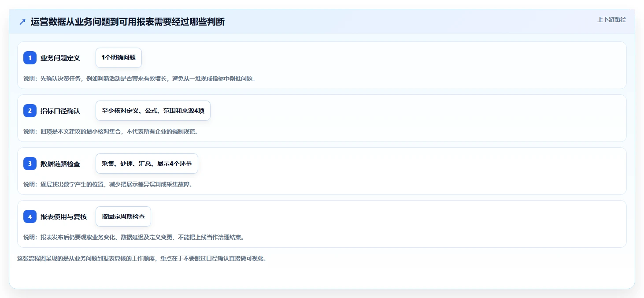This screenshot has width=644, height=298.
Task: Click the 数据链路检查 step heading
Action: click(x=60, y=164)
